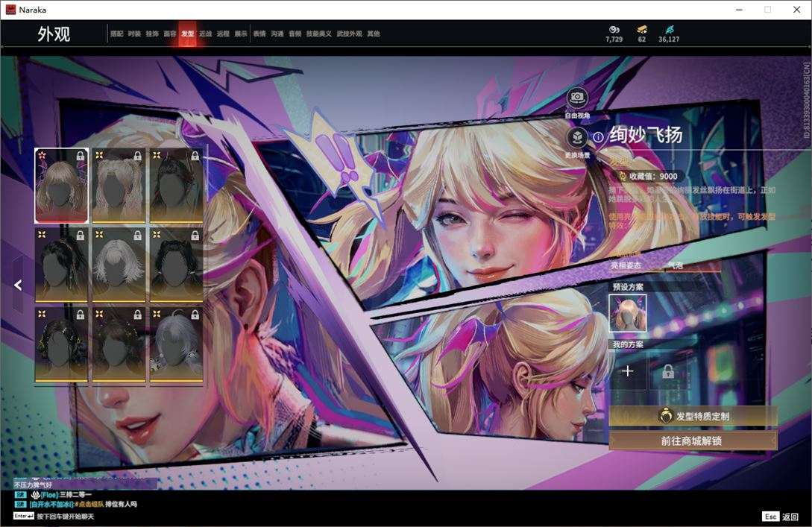Switch to the 其他 tab
Screen dimensions: 812x527
pyautogui.click(x=374, y=34)
